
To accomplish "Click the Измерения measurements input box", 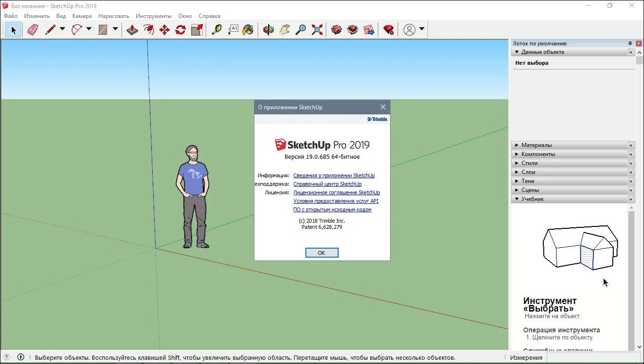I will pyautogui.click(x=594, y=357).
